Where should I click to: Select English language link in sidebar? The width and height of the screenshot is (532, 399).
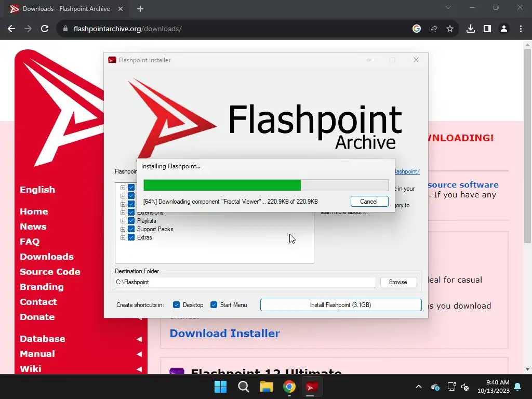click(x=37, y=190)
